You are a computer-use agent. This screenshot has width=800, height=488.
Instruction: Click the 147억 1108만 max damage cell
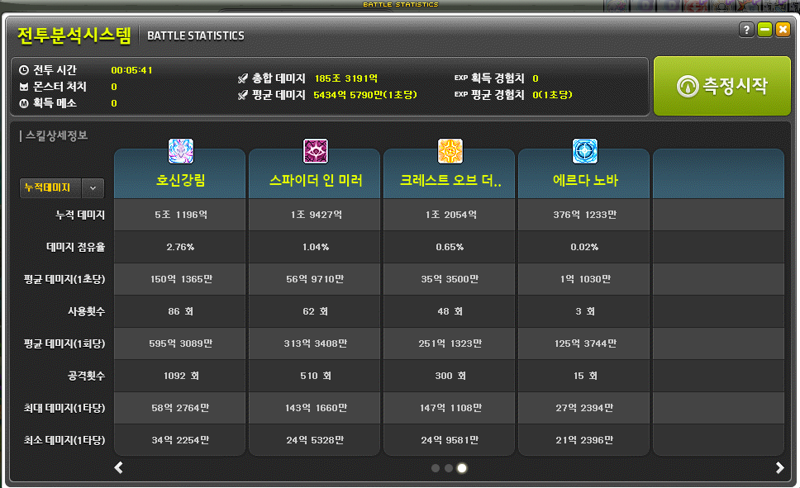click(x=449, y=408)
